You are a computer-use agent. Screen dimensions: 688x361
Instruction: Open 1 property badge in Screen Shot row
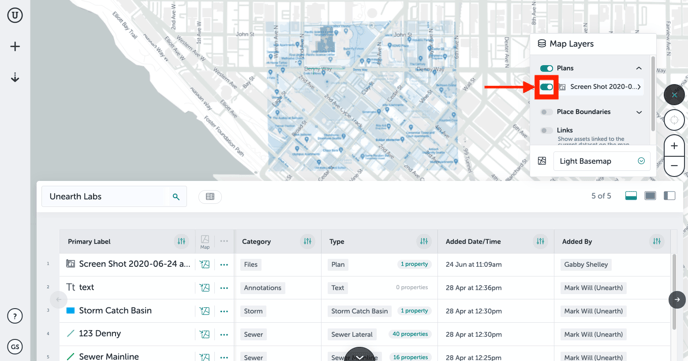pyautogui.click(x=414, y=264)
